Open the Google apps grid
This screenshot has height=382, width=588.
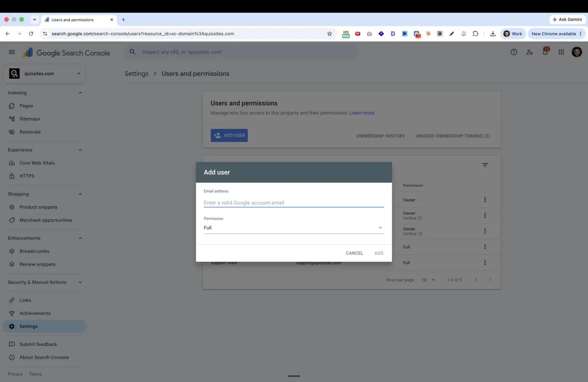coord(561,52)
